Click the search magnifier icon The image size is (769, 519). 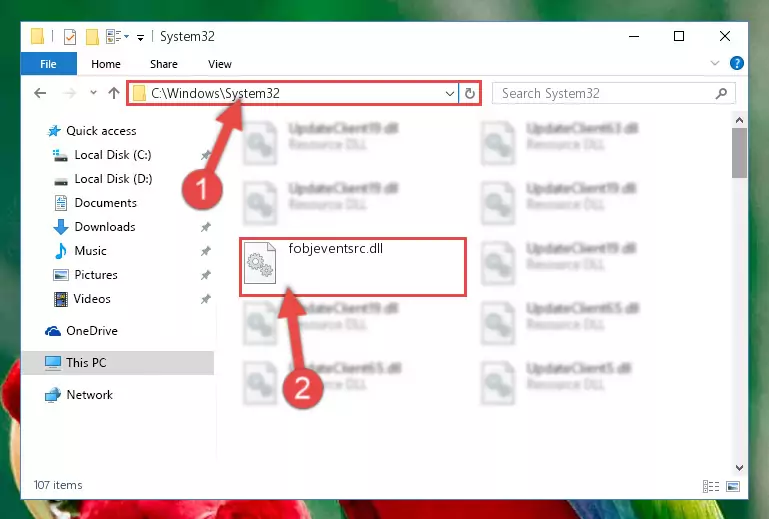pyautogui.click(x=721, y=93)
